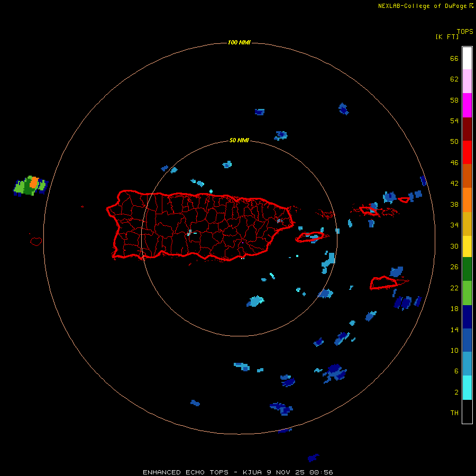Pick the gold swatch beside the 34 label
The width and height of the screenshot is (476, 476).
tap(467, 224)
